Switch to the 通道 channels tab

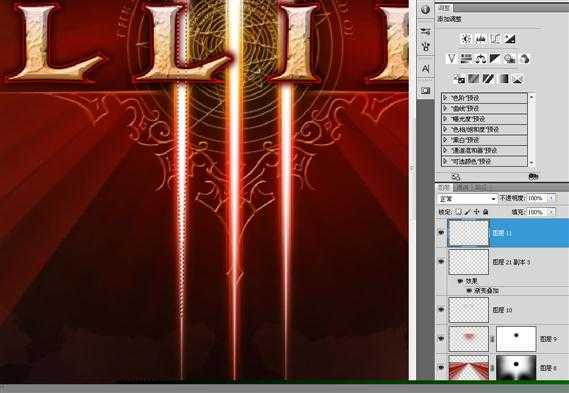tap(463, 187)
